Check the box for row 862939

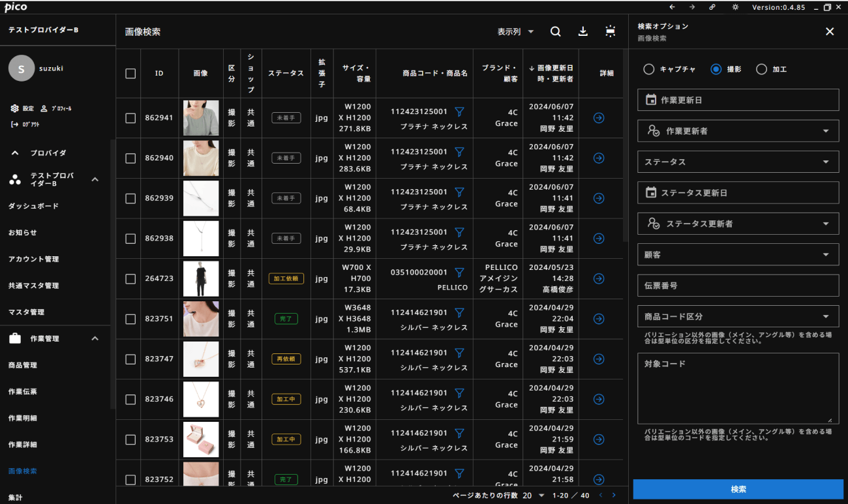(x=130, y=198)
